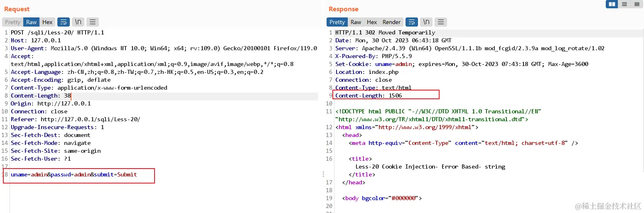This screenshot has height=213, width=644.
Task: Click the meta http-equiv Content-Type line
Action: [x=463, y=143]
